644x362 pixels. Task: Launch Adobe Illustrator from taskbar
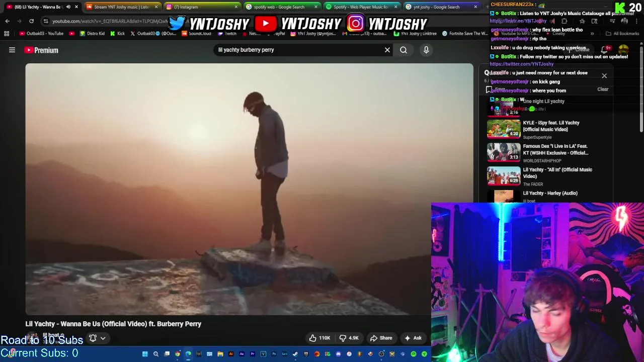click(x=231, y=354)
